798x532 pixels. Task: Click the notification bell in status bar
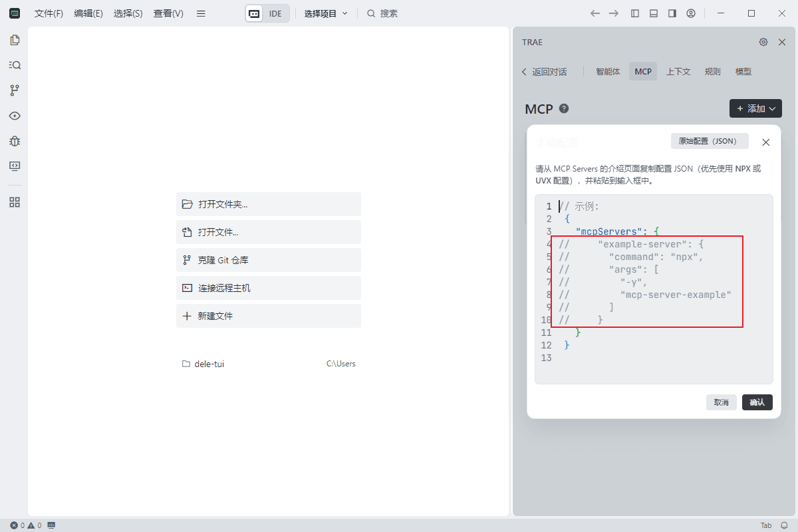(x=784, y=525)
